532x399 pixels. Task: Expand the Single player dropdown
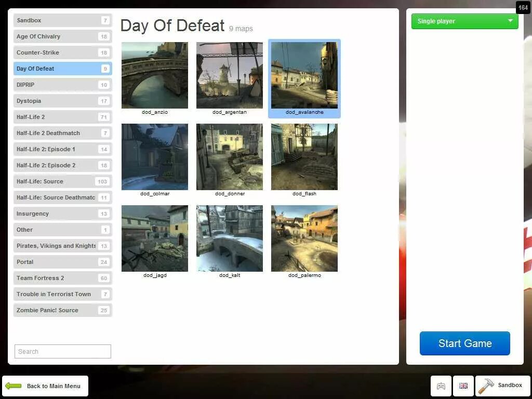[464, 21]
